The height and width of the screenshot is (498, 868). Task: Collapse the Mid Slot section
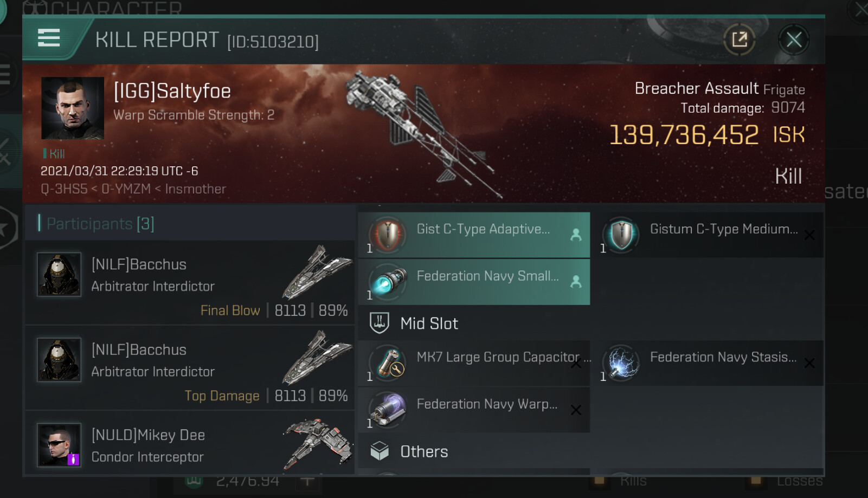click(x=429, y=324)
